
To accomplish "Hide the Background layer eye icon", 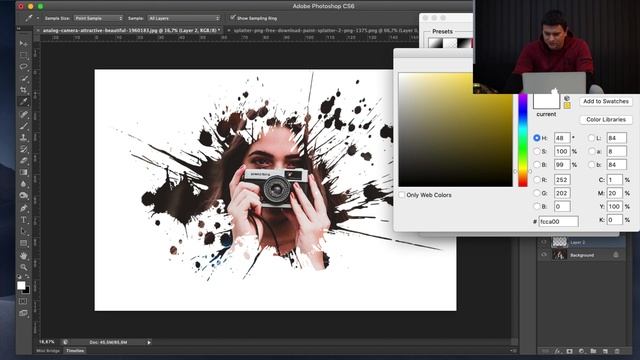I will [544, 255].
